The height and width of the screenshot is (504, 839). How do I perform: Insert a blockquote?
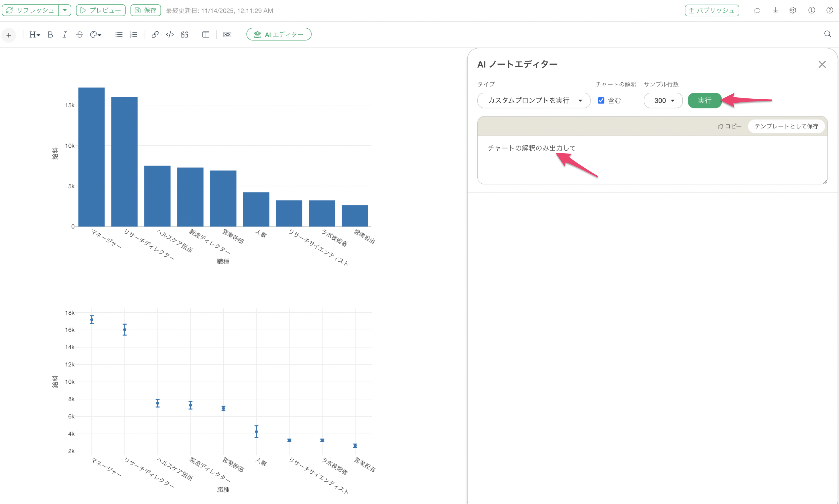coord(184,35)
